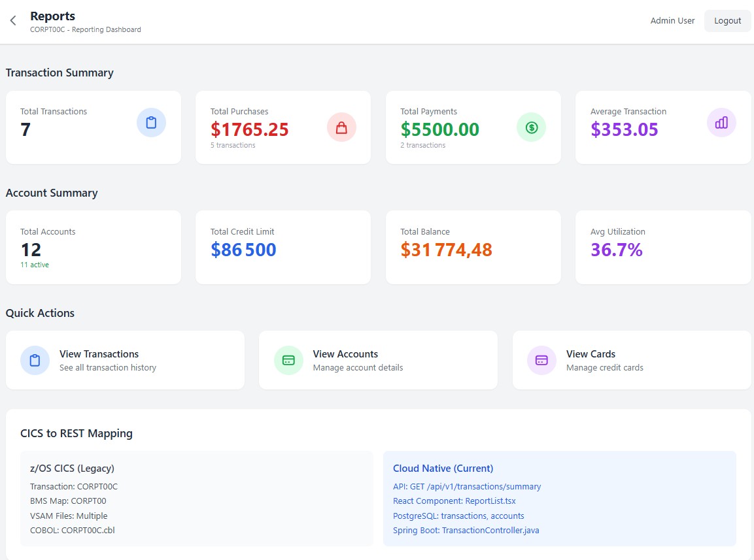Screen dimensions: 754x560
Task: Select the View Cards credit card icon
Action: tap(541, 360)
